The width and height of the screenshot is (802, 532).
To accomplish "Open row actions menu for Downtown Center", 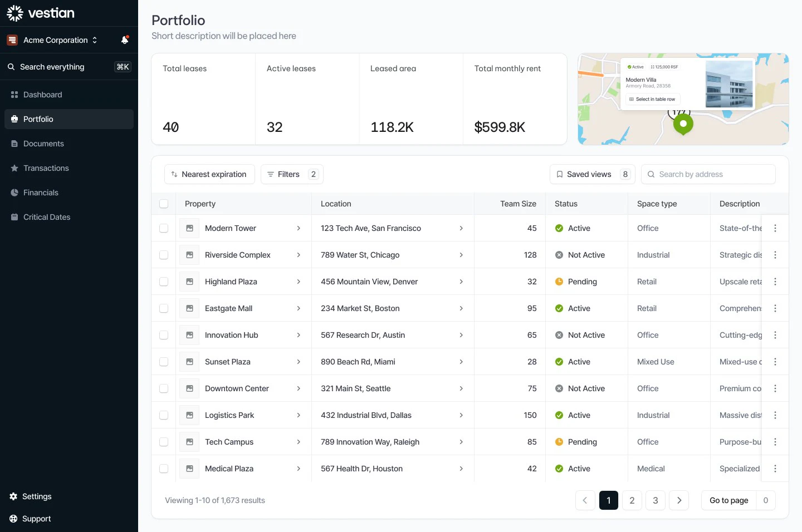I will click(775, 388).
